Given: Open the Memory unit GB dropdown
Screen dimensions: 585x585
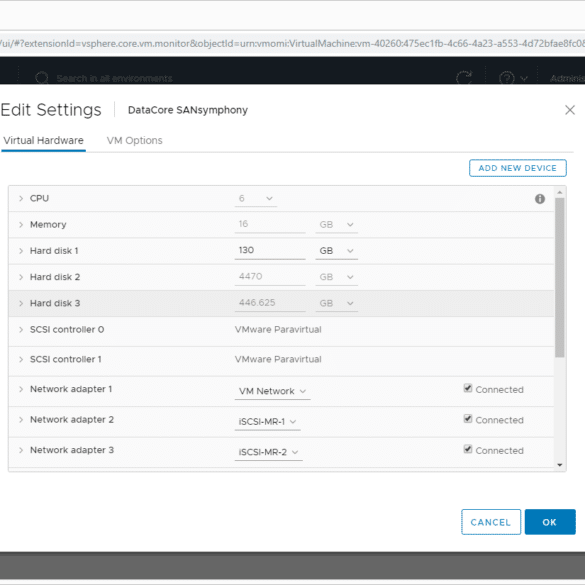Looking at the screenshot, I should [337, 225].
